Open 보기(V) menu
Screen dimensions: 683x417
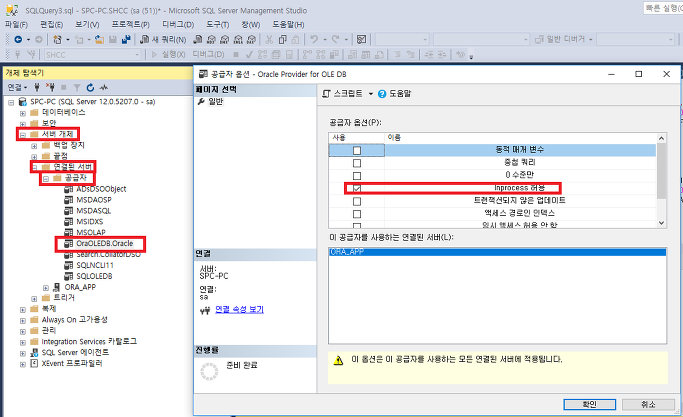click(x=87, y=24)
